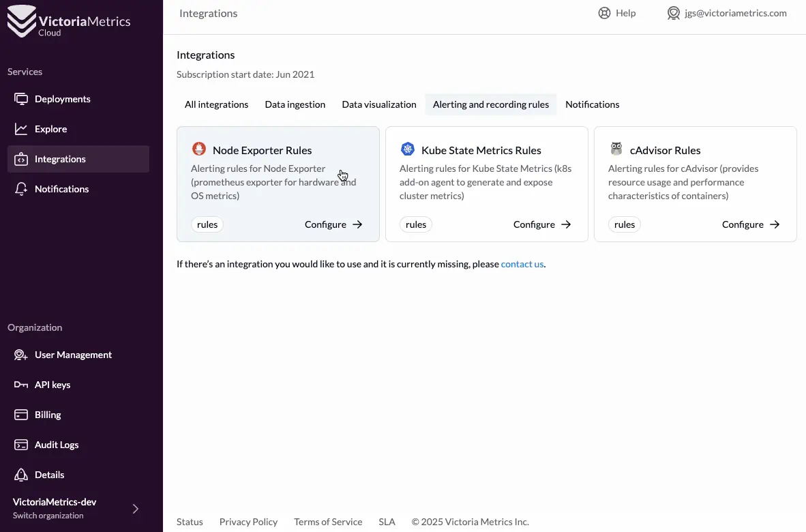Image resolution: width=806 pixels, height=532 pixels.
Task: Click the Integrations page header title
Action: pyautogui.click(x=208, y=14)
